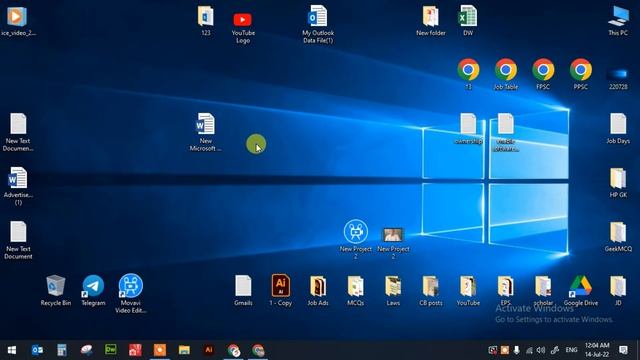Click the red app icon beside Dreamweaver in taskbar
Image resolution: width=640 pixels, height=360 pixels.
coord(135,350)
